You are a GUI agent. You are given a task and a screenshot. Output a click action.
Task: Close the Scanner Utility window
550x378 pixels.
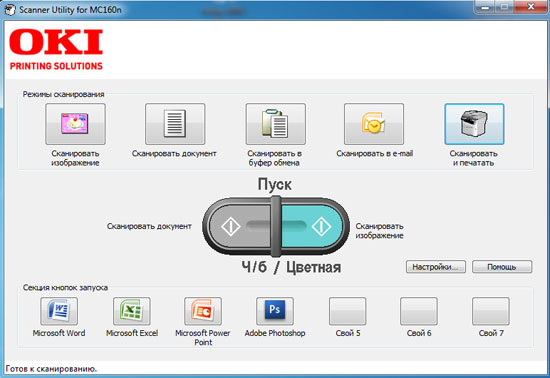531,7
